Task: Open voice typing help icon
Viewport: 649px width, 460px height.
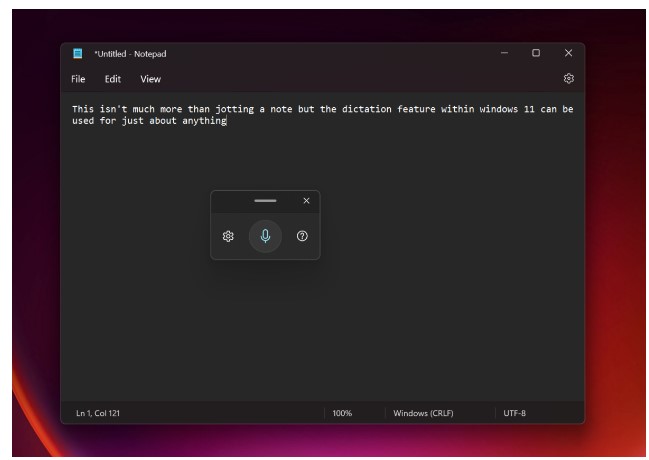Action: 302,236
